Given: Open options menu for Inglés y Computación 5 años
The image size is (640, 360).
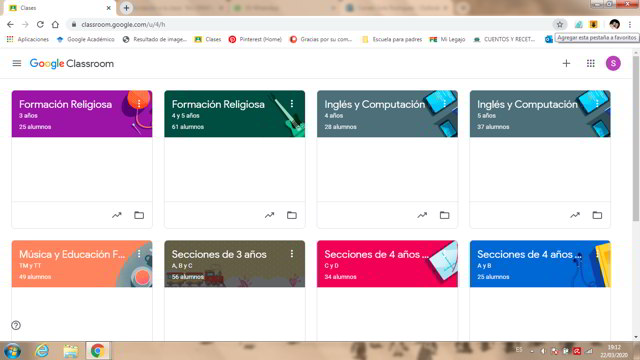Looking at the screenshot, I should (597, 104).
